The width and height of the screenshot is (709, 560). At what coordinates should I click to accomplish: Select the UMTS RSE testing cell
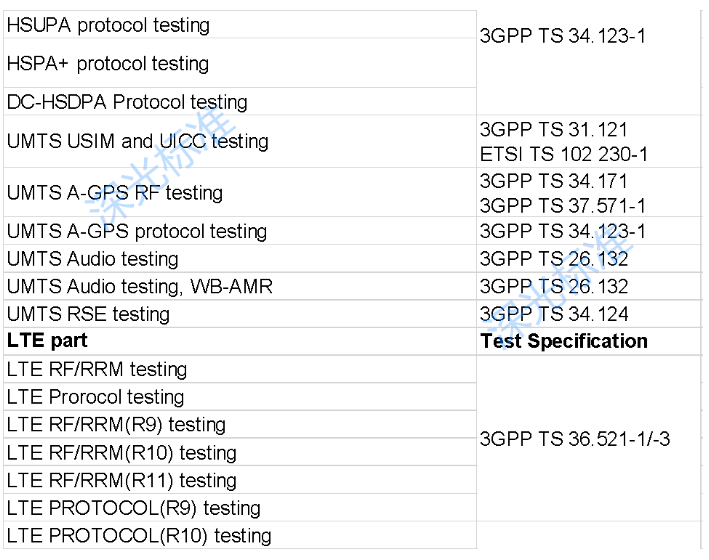click(x=88, y=314)
